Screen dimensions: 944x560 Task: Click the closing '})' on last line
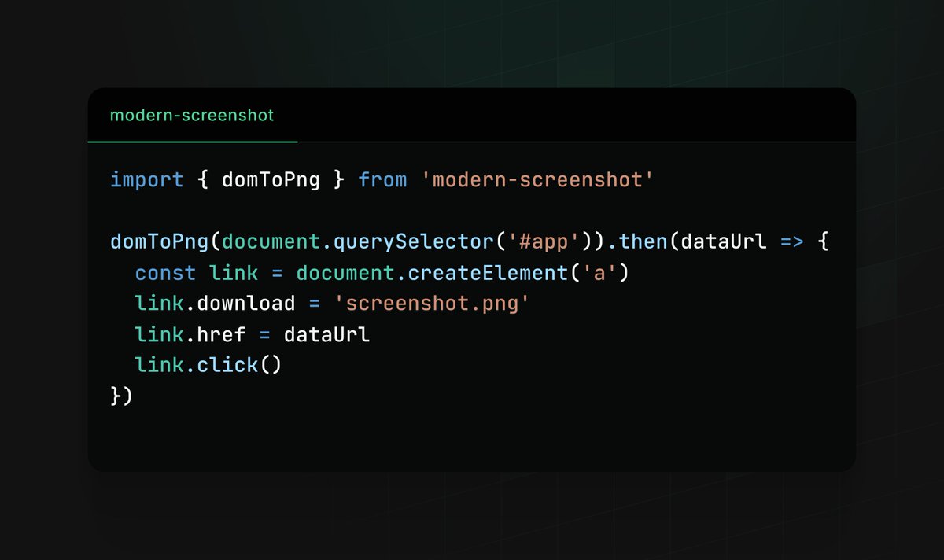click(122, 396)
